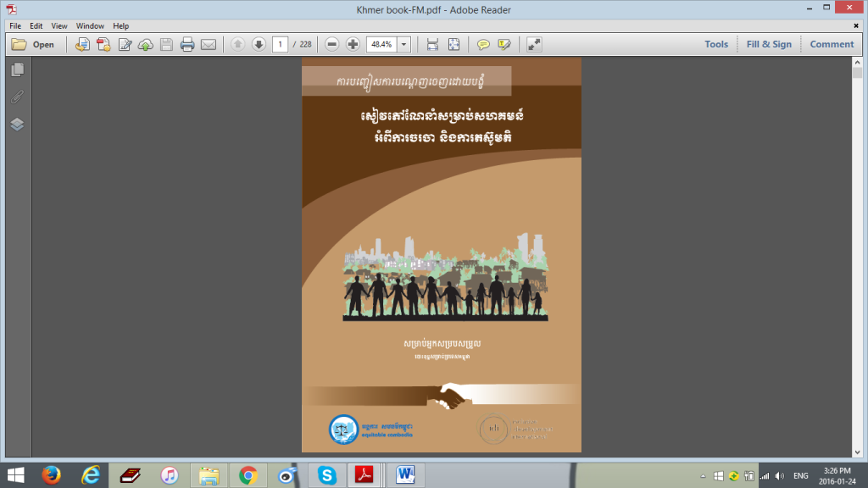The height and width of the screenshot is (488, 868).
Task: Open File Explorer from the taskbar
Action: pyautogui.click(x=209, y=475)
